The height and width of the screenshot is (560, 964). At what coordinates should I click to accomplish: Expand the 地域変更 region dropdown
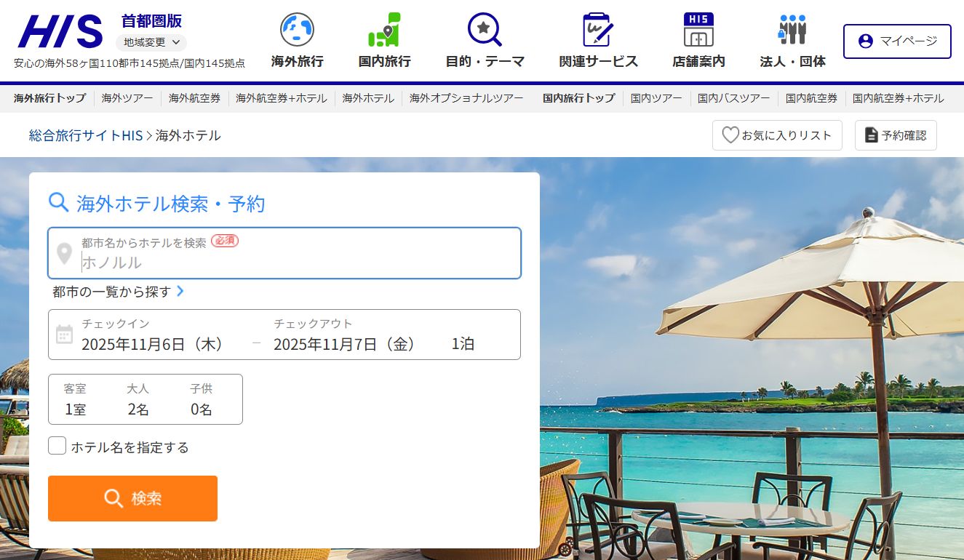coord(151,42)
